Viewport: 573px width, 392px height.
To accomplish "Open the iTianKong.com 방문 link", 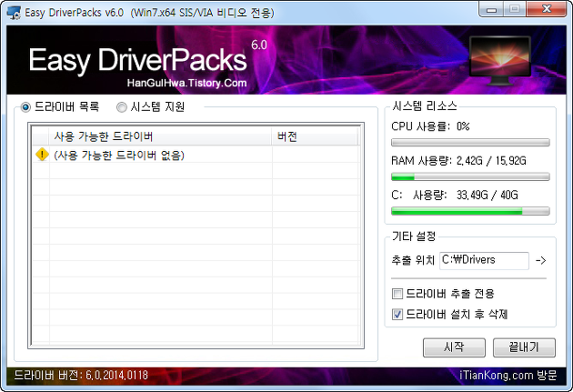I will click(508, 376).
